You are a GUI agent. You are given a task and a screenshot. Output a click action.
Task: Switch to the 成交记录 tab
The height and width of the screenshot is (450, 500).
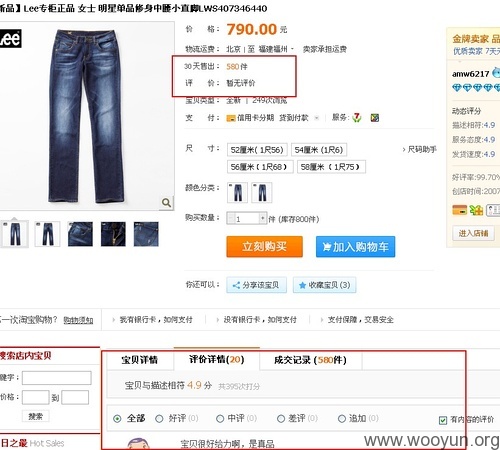tap(310, 360)
